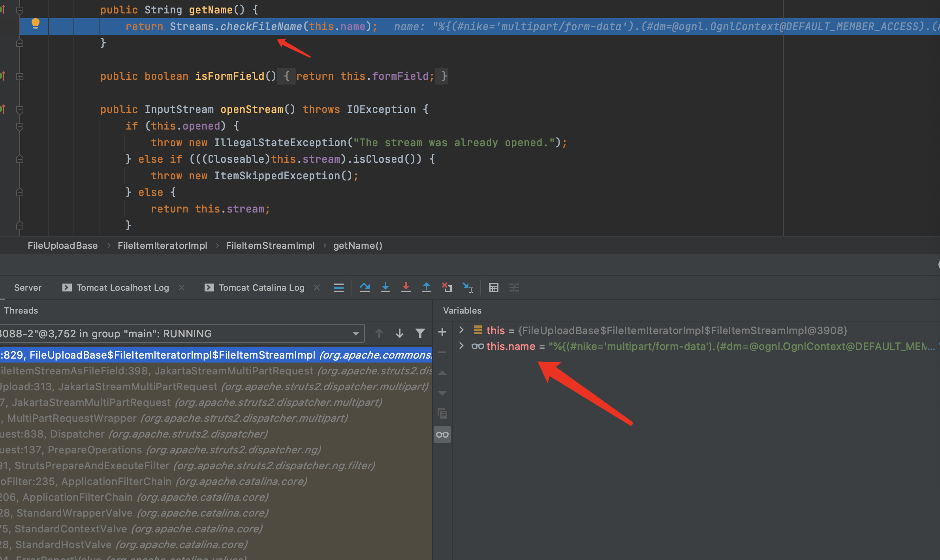Screen dimensions: 940x560
Task: Open the Tomcat Catalina Log tab
Action: pos(261,288)
